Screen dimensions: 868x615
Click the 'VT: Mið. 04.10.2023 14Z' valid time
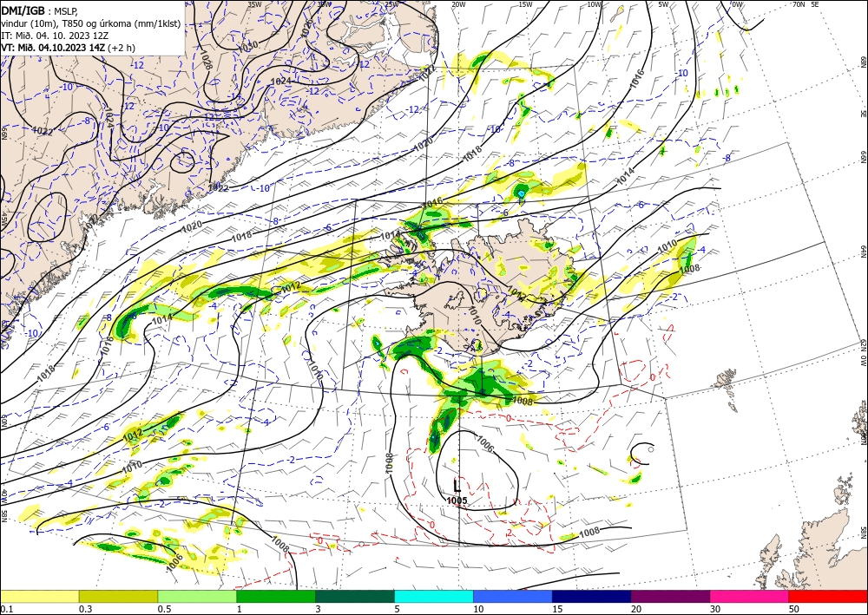point(53,48)
